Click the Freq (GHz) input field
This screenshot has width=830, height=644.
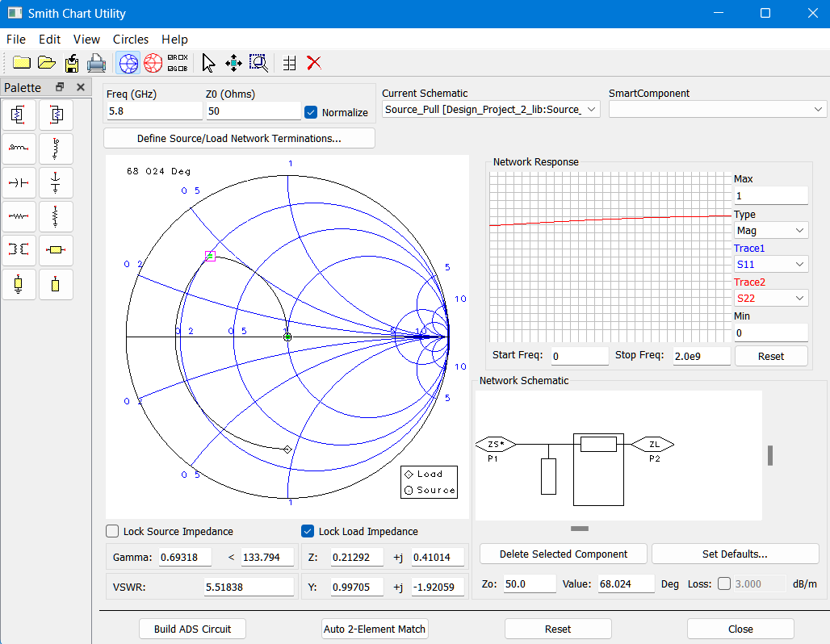point(153,111)
